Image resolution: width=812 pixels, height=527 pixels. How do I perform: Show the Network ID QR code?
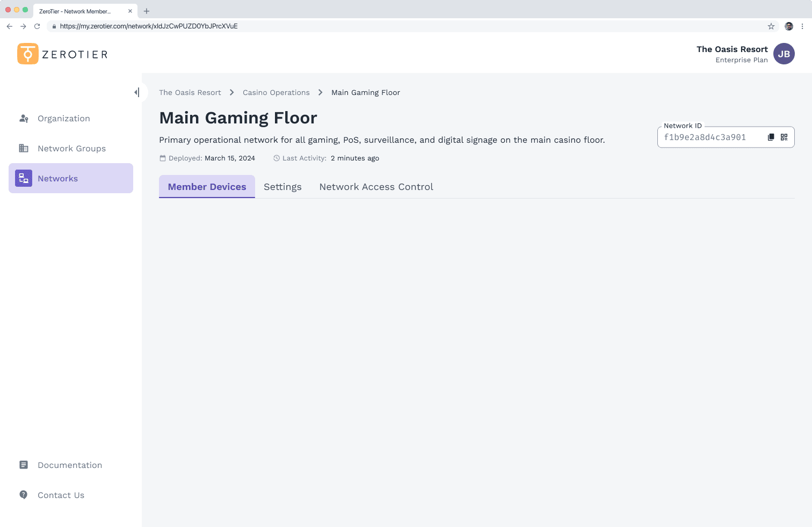pos(784,137)
